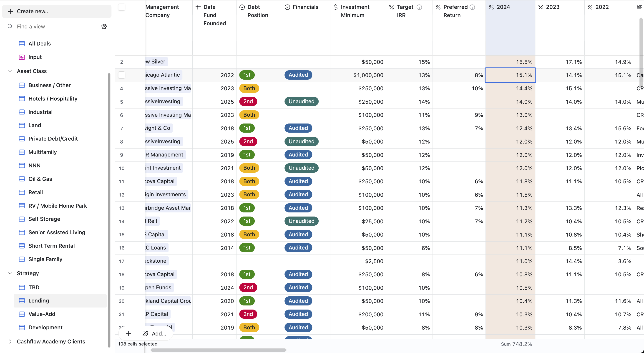Check the Chicago Atlantic row checkbox
Image resolution: width=644 pixels, height=353 pixels.
[x=121, y=75]
